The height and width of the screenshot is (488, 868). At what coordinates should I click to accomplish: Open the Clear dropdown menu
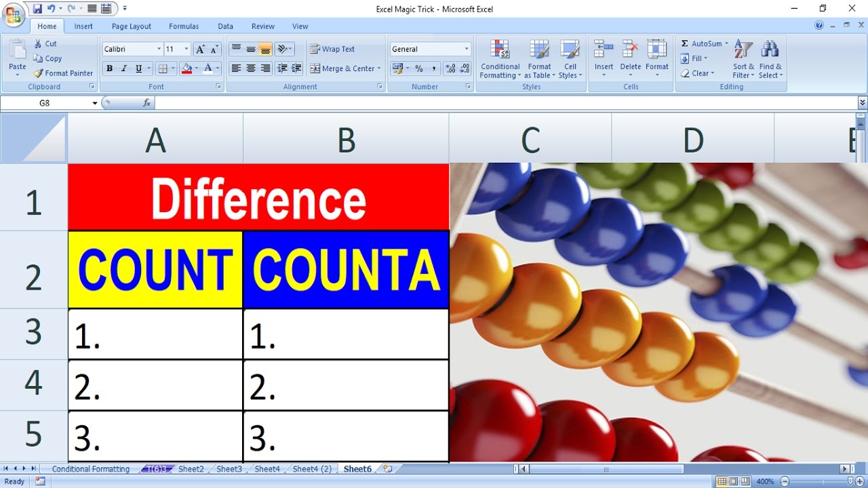(698, 73)
